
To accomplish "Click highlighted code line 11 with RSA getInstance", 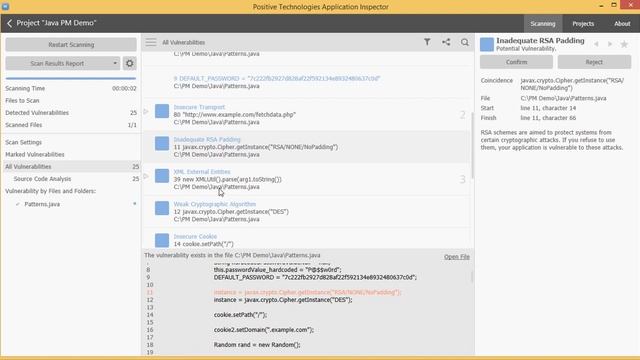I will click(x=307, y=292).
